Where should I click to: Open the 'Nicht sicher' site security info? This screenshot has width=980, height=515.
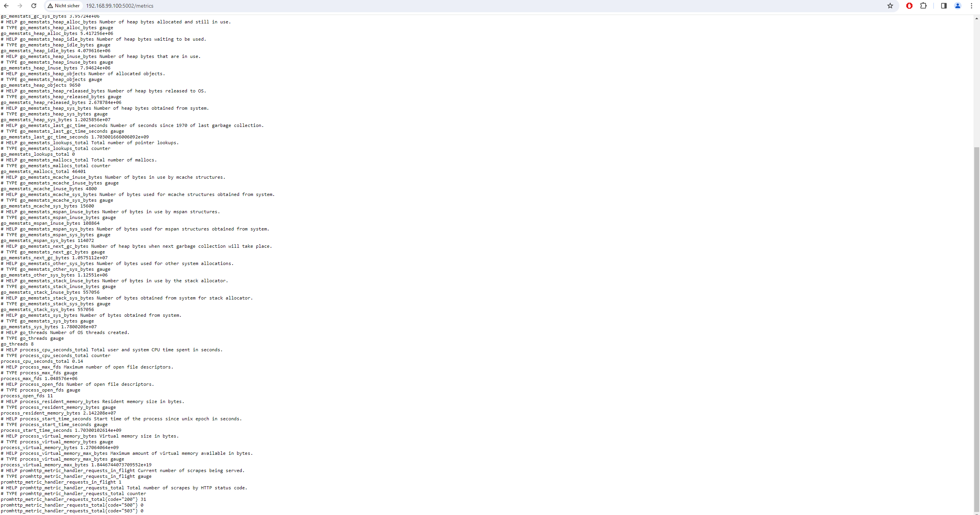click(64, 6)
